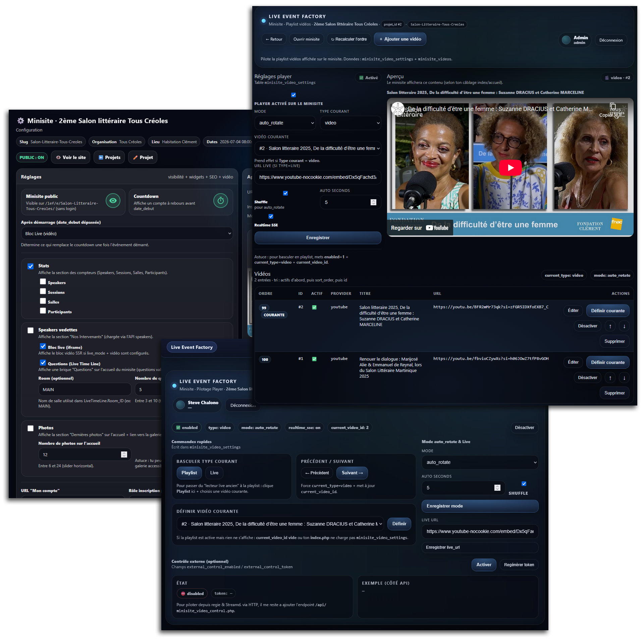This screenshot has width=644, height=644.
Task: Expand the Bloc Live (vidéo) dropdown
Action: 127,233
